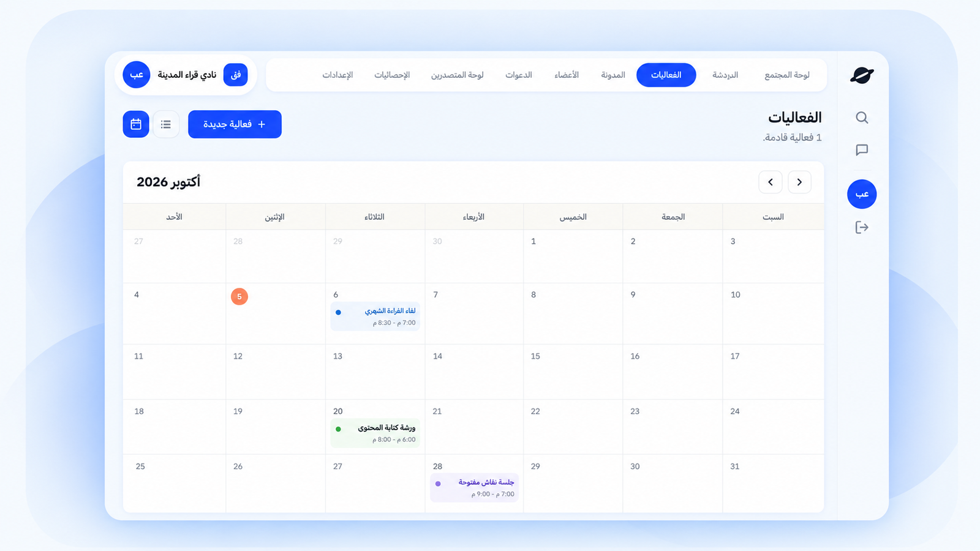Open the لوحة المجتمع tab
This screenshot has height=551, width=980.
pos(787,75)
